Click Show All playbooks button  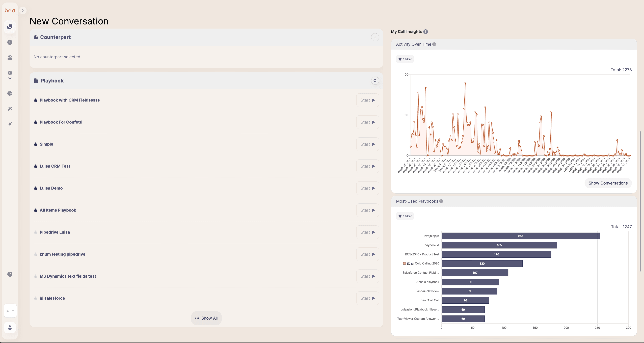206,318
